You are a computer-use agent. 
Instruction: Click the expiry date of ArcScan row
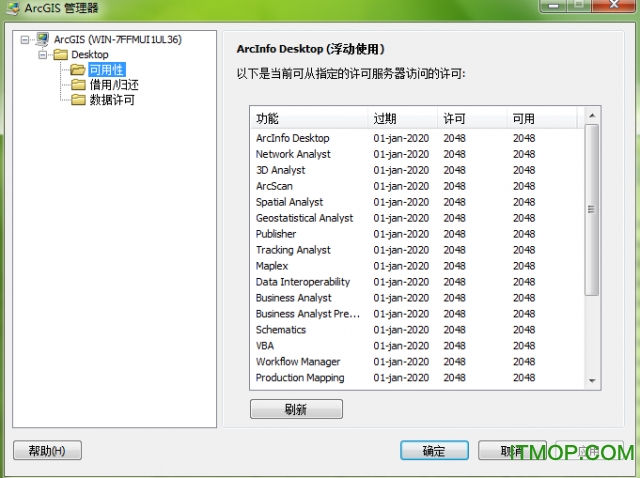click(x=401, y=186)
